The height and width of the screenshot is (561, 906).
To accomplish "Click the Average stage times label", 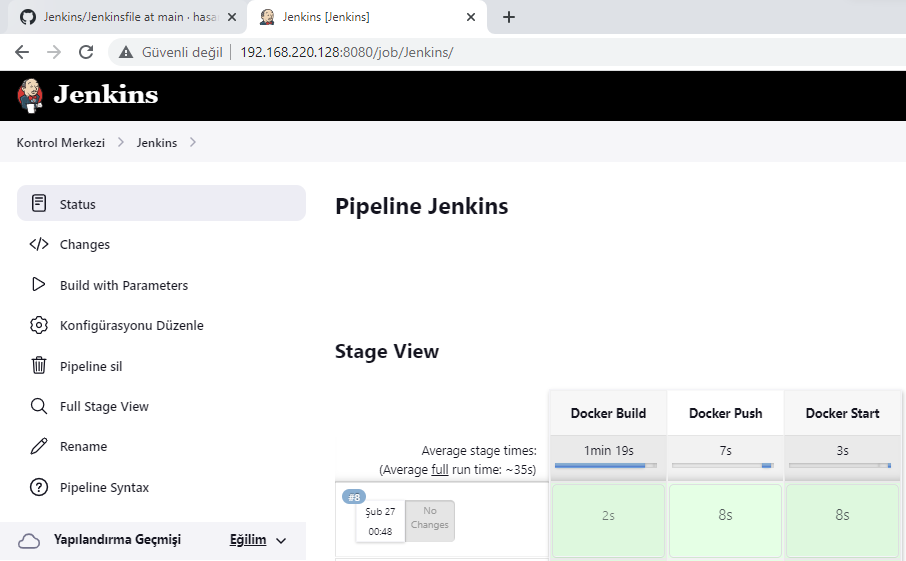I will click(x=479, y=451).
